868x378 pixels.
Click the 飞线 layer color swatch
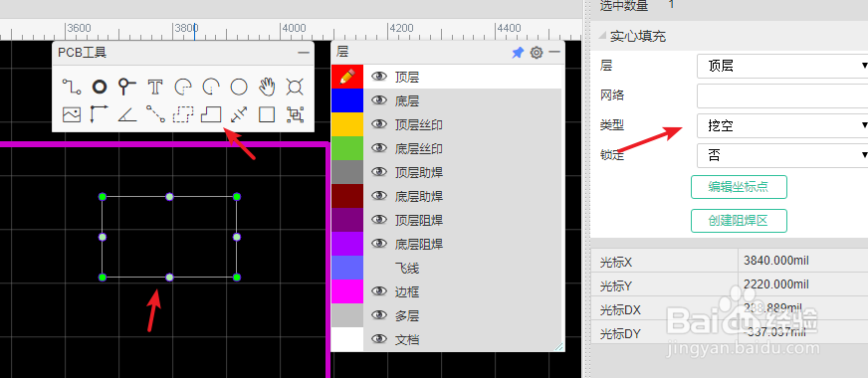point(347,268)
